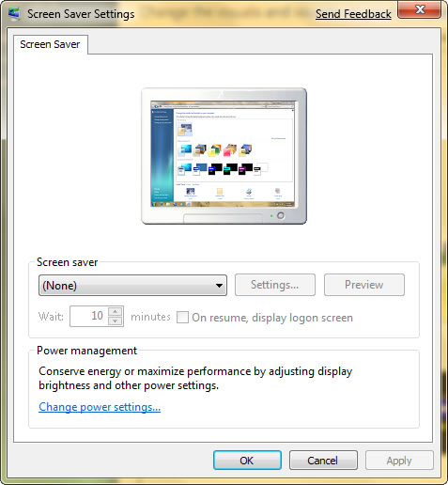Screen dimensions: 448x485
Task: Click the Power management group label
Action: [86, 351]
